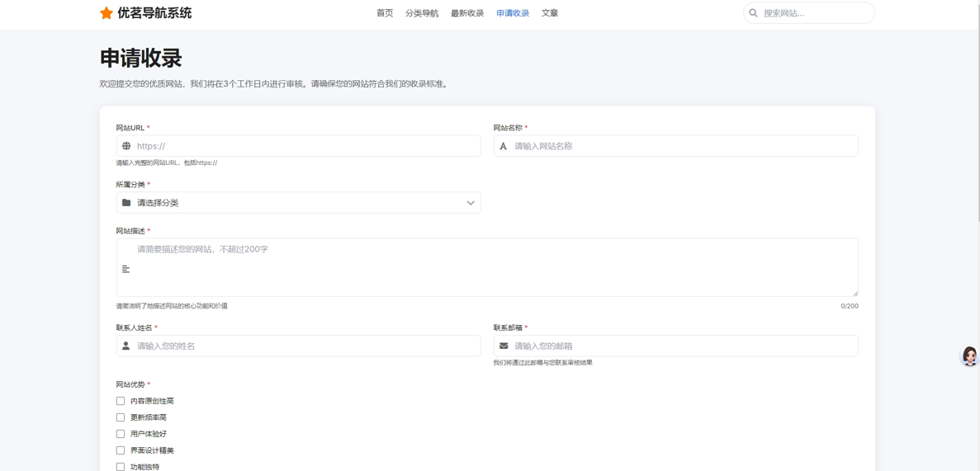Click 我们将通过此邮箱与您联系审核结果 hint
This screenshot has height=471, width=980.
(543, 362)
